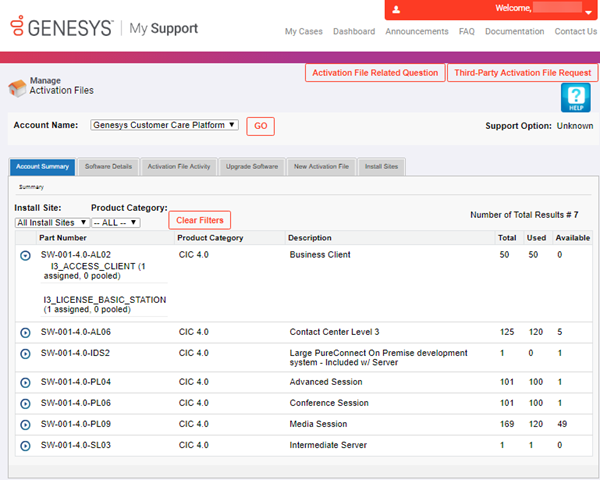Screen dimensions: 600x480
Task: Expand the SW-001-4.0-SL03 row
Action: pyautogui.click(x=25, y=446)
